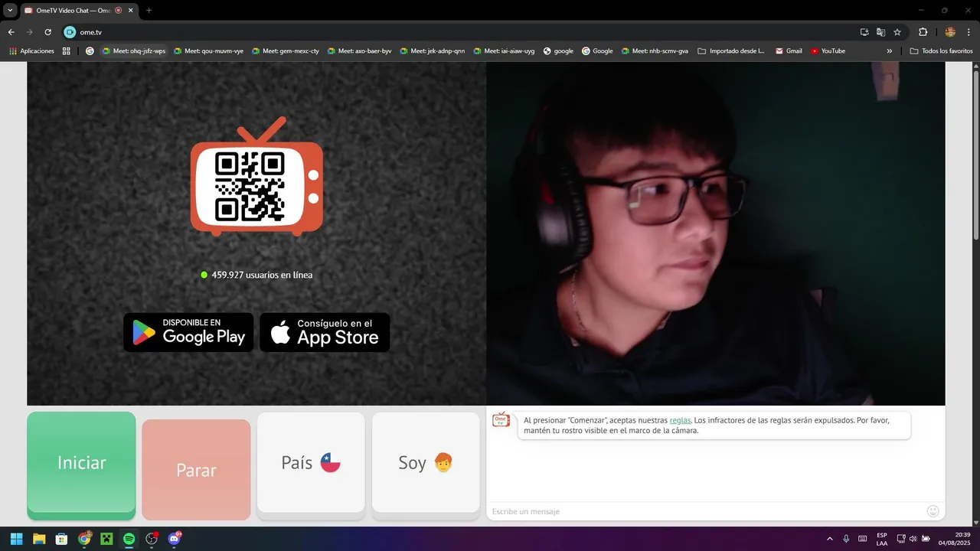Open the Meet: jek-adnp-qnn bookmark
The width and height of the screenshot is (980, 551).
click(432, 51)
